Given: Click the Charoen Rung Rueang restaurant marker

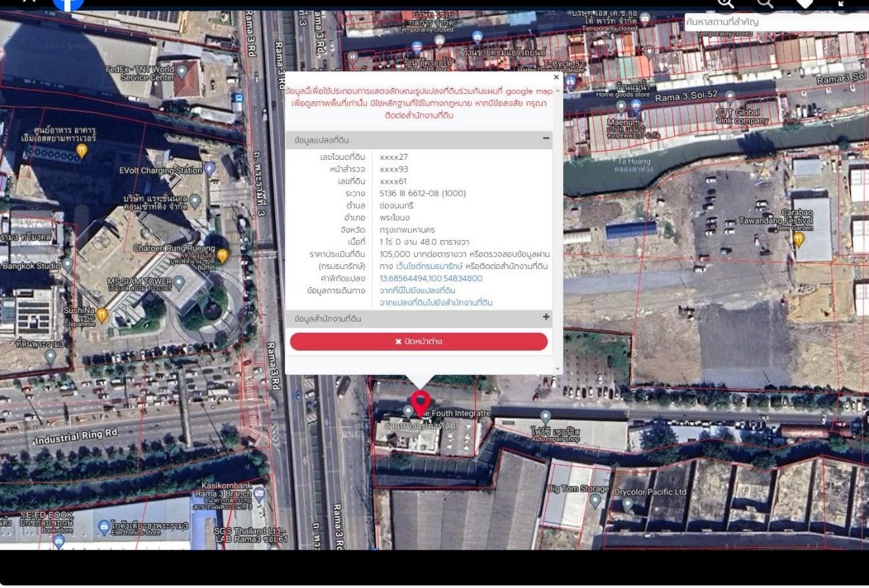Looking at the screenshot, I should click(x=222, y=256).
